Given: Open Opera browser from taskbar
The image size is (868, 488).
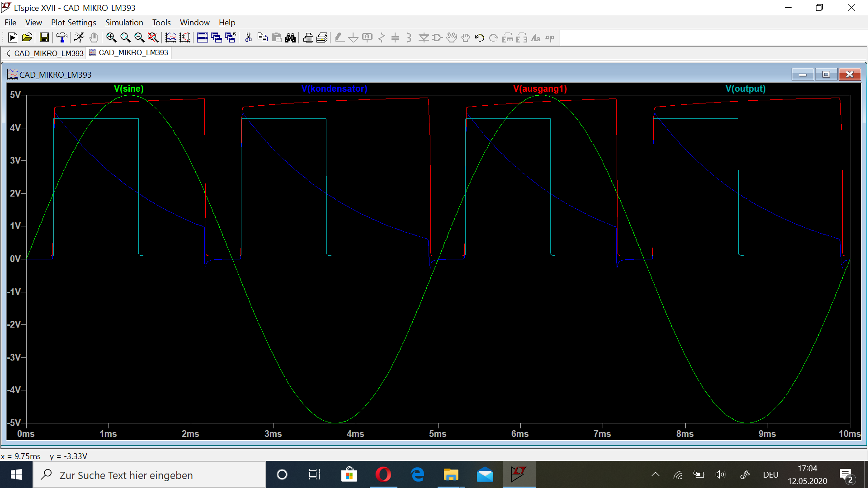Looking at the screenshot, I should point(383,474).
